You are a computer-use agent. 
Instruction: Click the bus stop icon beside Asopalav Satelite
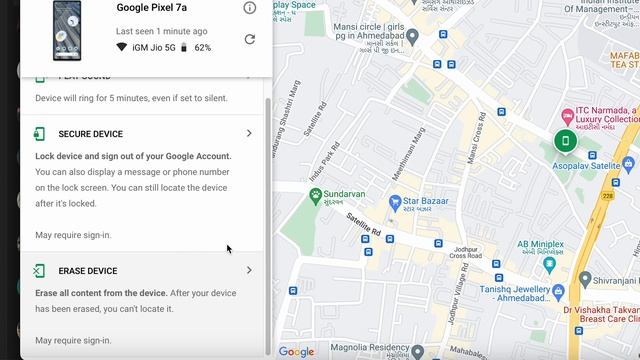(x=592, y=155)
